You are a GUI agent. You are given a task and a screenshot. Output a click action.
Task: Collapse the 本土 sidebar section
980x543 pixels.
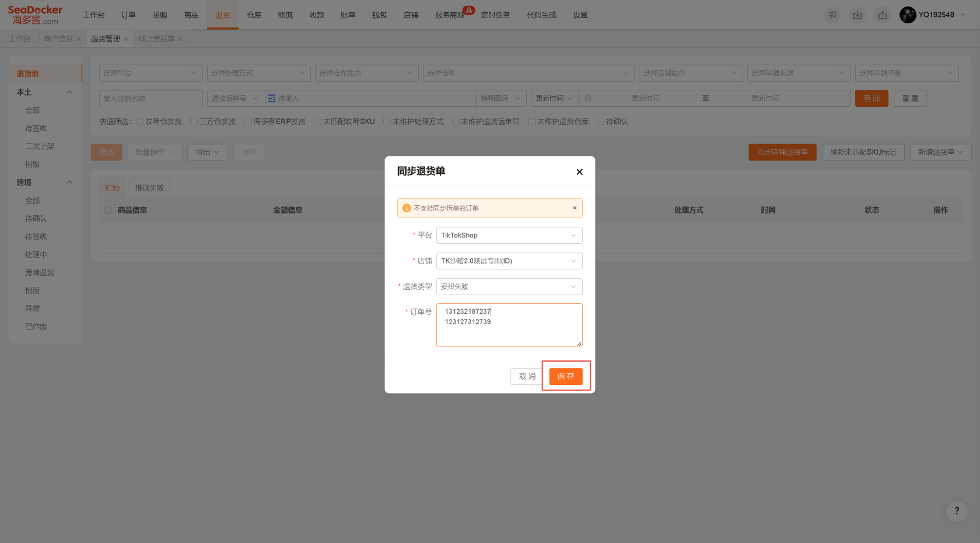69,92
